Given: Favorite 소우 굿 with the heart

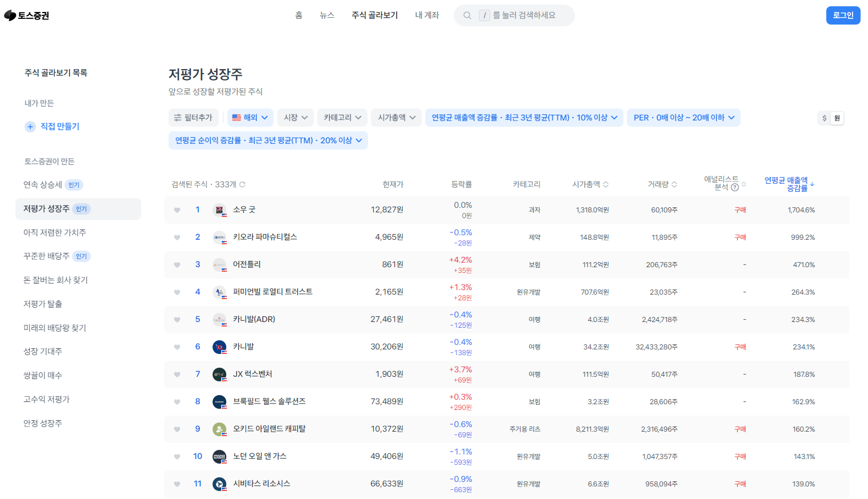Looking at the screenshot, I should point(177,210).
